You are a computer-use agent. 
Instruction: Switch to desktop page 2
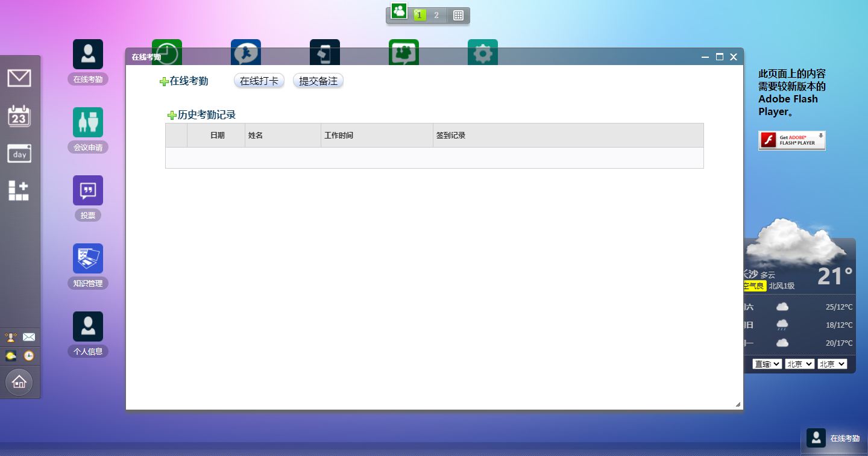(x=436, y=16)
